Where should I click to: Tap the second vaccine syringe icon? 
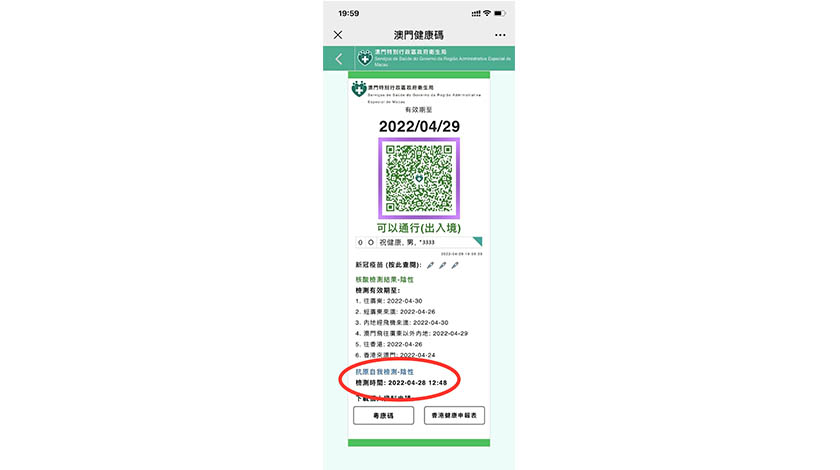click(x=442, y=265)
